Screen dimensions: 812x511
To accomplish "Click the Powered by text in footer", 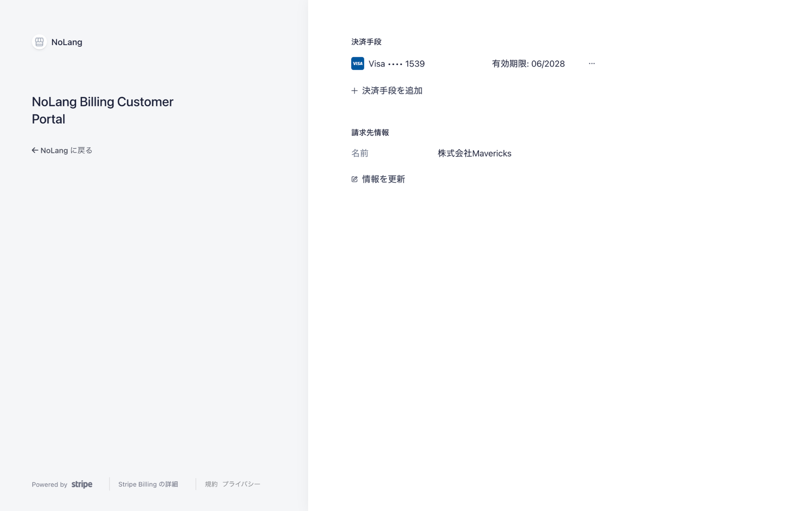I will [49, 485].
